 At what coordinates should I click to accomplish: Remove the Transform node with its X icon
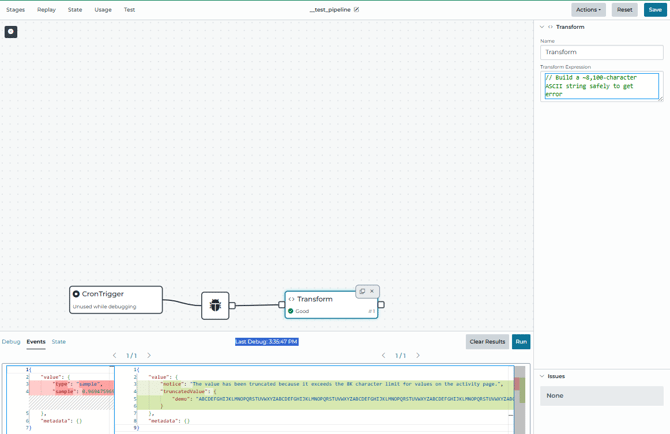[x=372, y=291]
